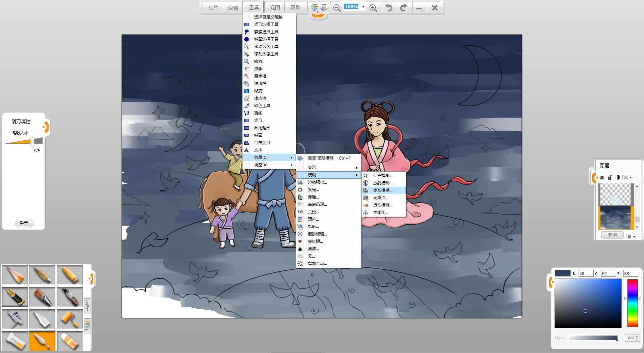Toggle layer visibility eye icon
Screen dimensions: 644x353
tap(602, 177)
